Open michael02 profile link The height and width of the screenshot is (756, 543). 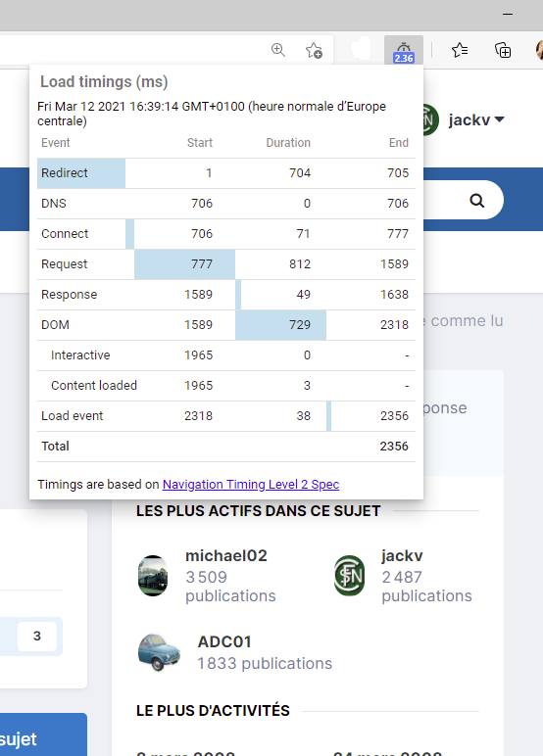(x=226, y=555)
